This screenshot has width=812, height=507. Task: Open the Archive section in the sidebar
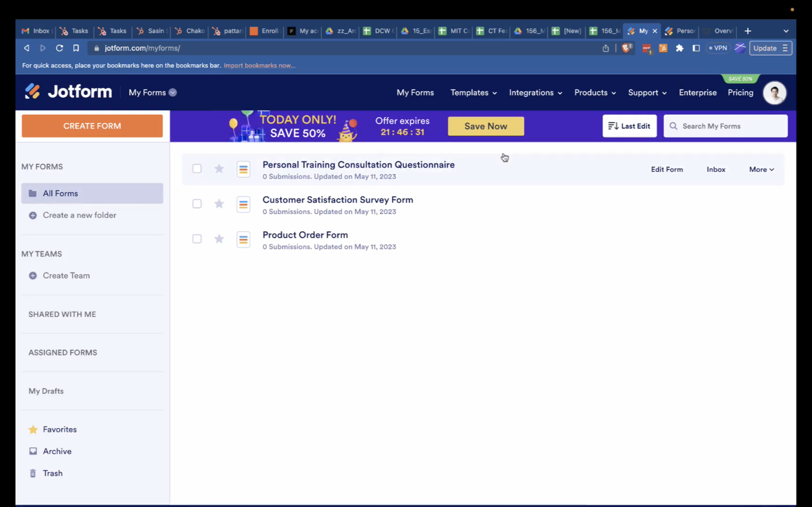[x=57, y=451]
